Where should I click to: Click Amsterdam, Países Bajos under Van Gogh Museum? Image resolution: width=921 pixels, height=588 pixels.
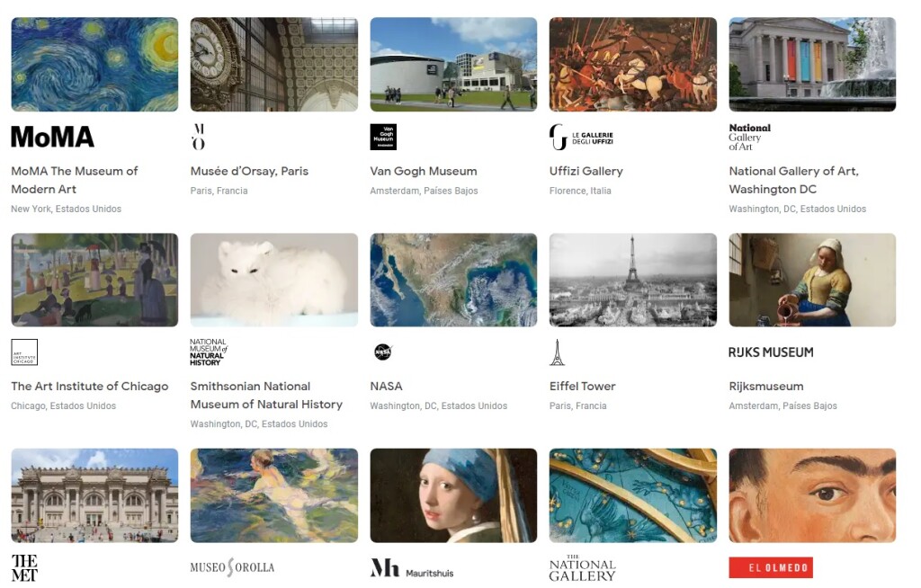[x=425, y=191]
